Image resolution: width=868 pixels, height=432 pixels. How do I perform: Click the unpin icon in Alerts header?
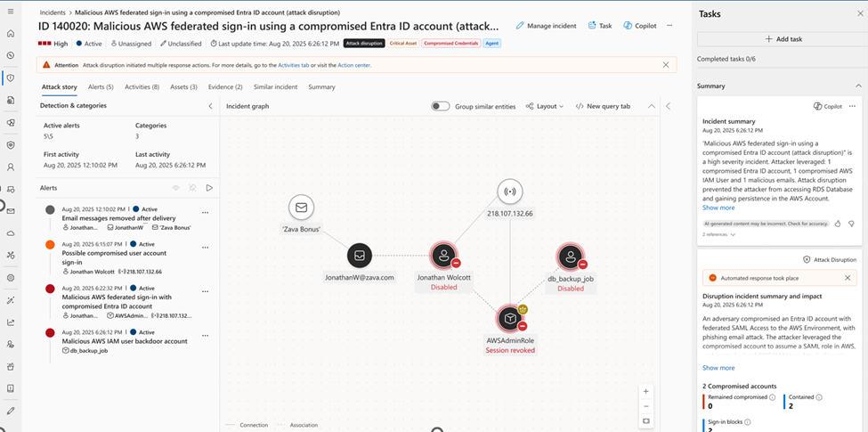click(x=192, y=188)
